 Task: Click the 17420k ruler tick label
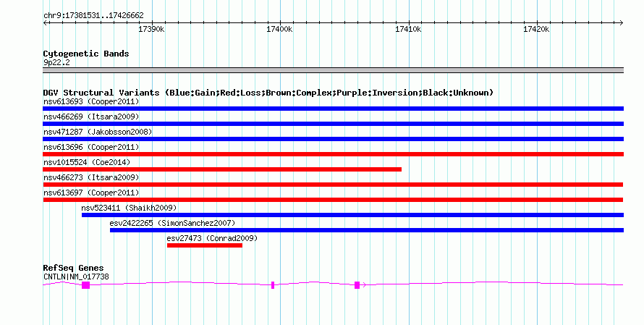[x=536, y=29]
